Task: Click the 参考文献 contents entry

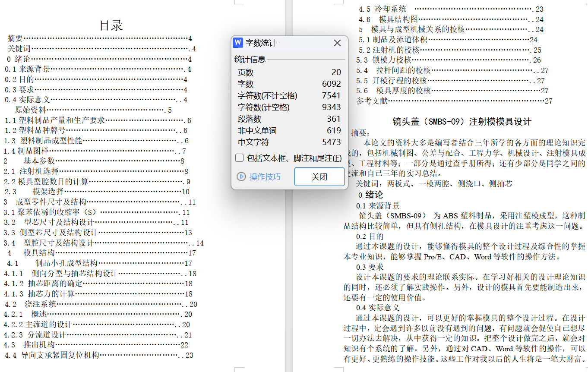Action: [x=455, y=101]
